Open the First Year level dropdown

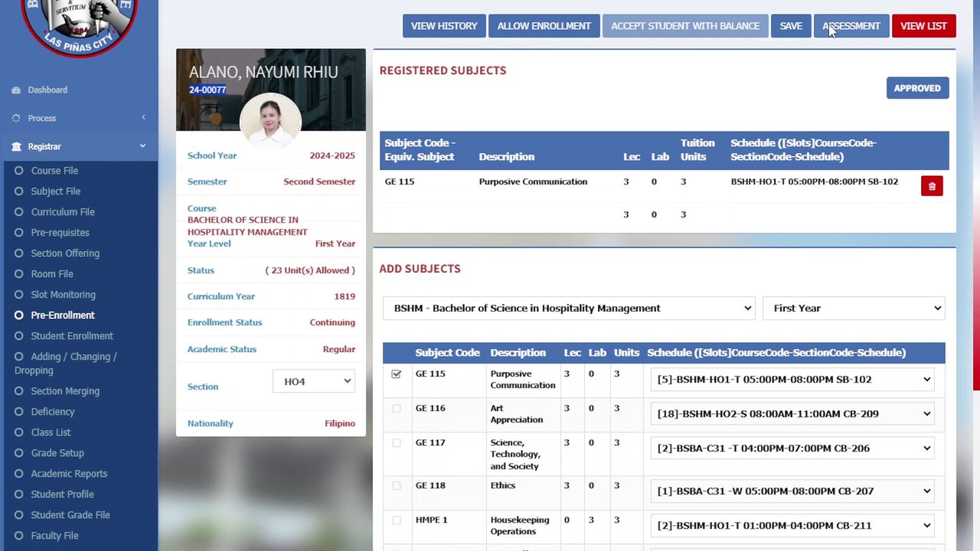(854, 308)
